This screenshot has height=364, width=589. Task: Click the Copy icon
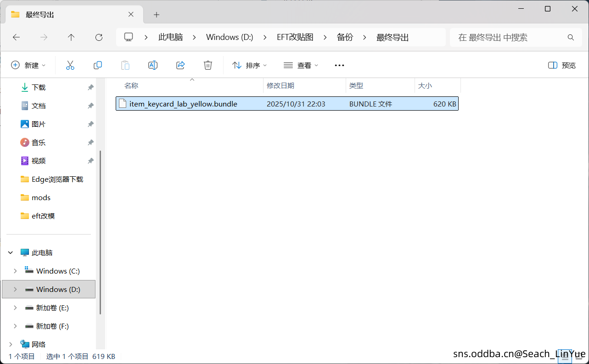coord(97,65)
